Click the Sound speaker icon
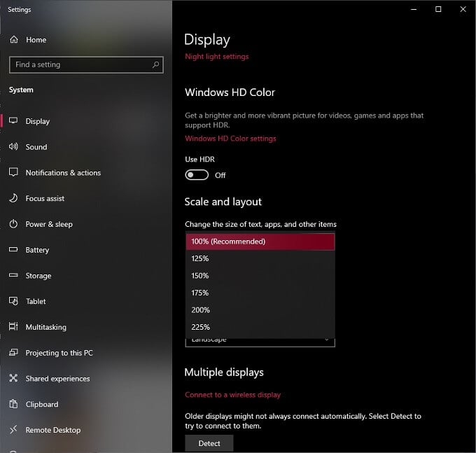The image size is (476, 453). [13, 146]
